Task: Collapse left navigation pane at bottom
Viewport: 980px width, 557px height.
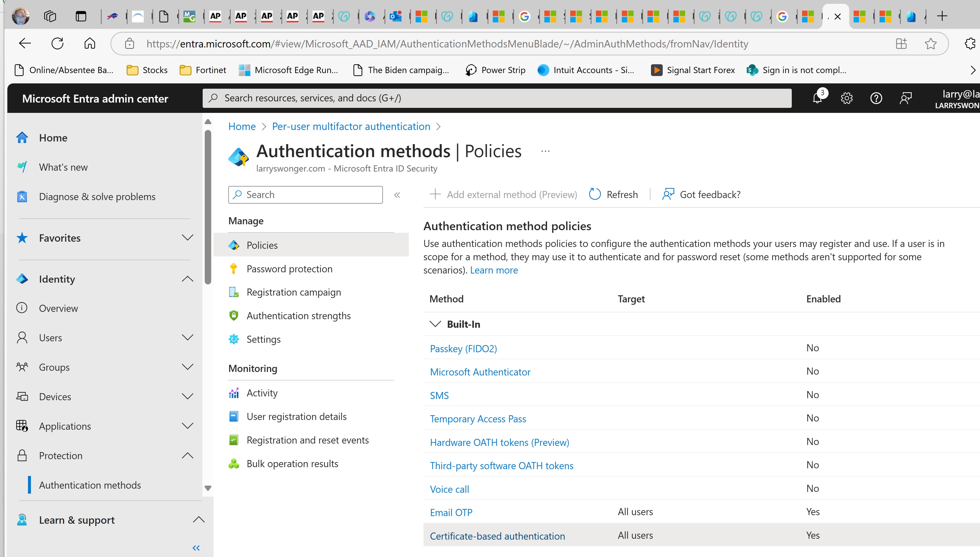Action: coord(196,548)
